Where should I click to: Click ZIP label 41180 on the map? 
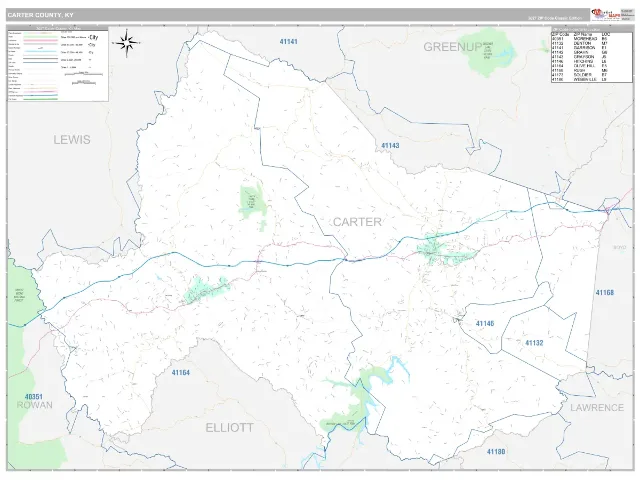[496, 452]
